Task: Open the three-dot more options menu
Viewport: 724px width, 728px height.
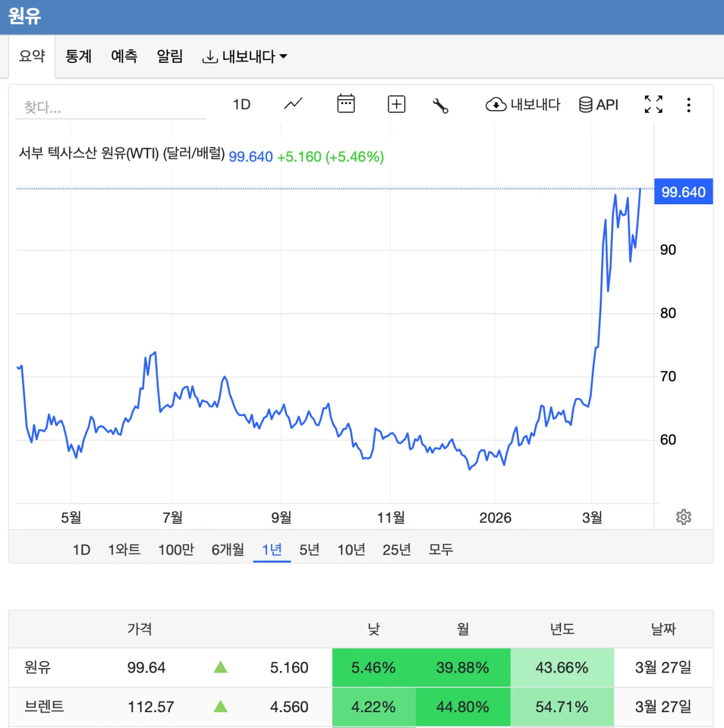Action: [688, 105]
